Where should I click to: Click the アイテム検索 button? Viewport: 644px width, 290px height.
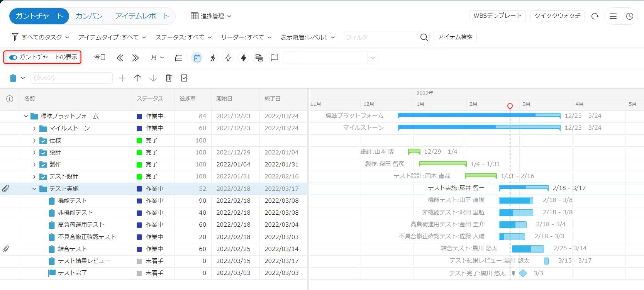pos(455,37)
